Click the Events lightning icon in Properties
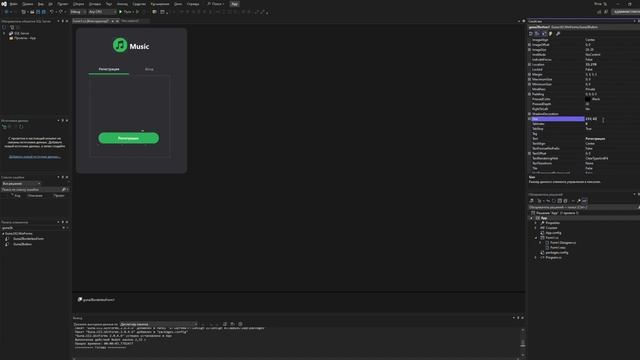 tap(551, 33)
